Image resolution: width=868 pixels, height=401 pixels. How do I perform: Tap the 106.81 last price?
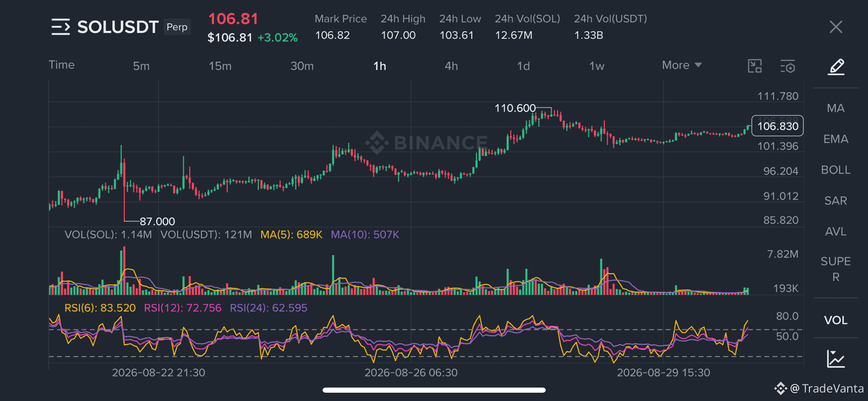click(x=233, y=19)
